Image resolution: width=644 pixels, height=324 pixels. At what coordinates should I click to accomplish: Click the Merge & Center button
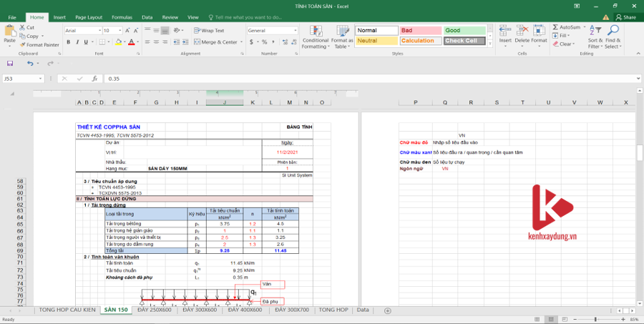point(215,42)
